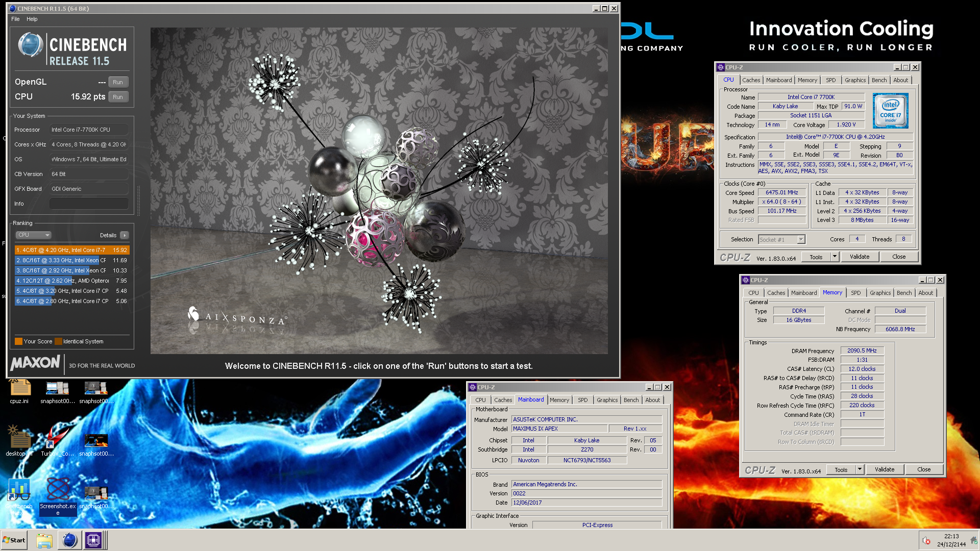Open Windows Explorer from the taskbar
This screenshot has width=980, height=551.
(x=44, y=540)
